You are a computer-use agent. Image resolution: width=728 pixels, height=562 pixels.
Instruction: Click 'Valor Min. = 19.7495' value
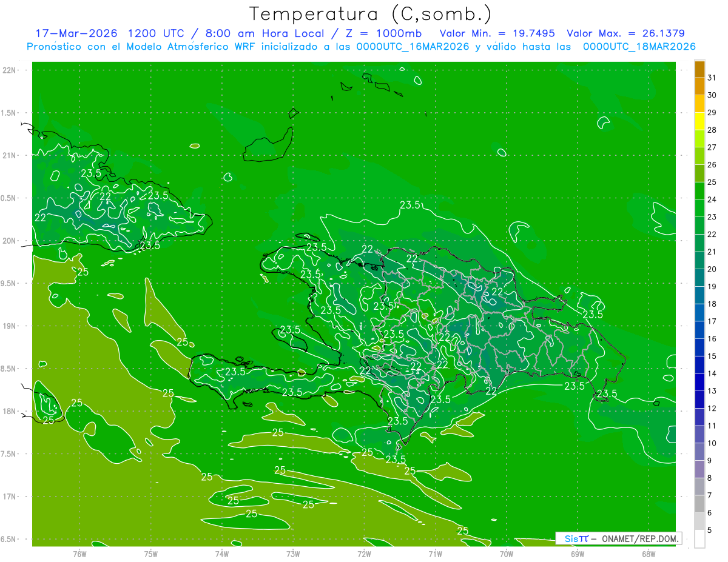[x=497, y=33]
